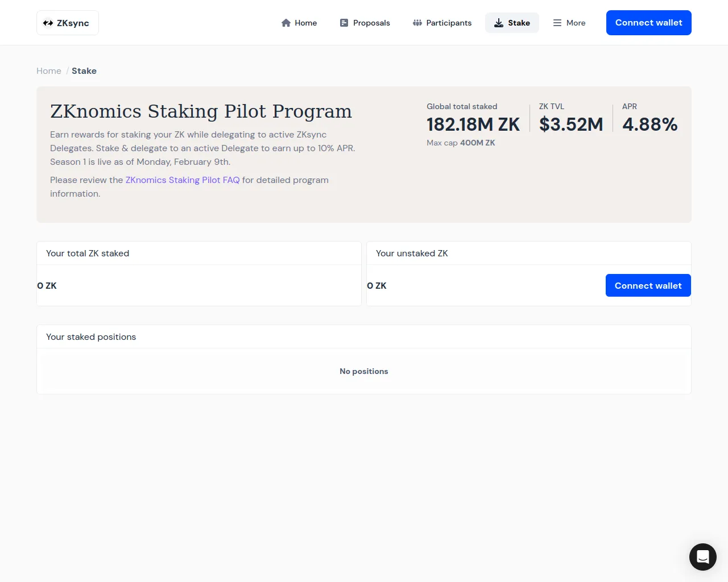
Task: Open the ZKnomics Staking Pilot FAQ link
Action: coord(183,180)
